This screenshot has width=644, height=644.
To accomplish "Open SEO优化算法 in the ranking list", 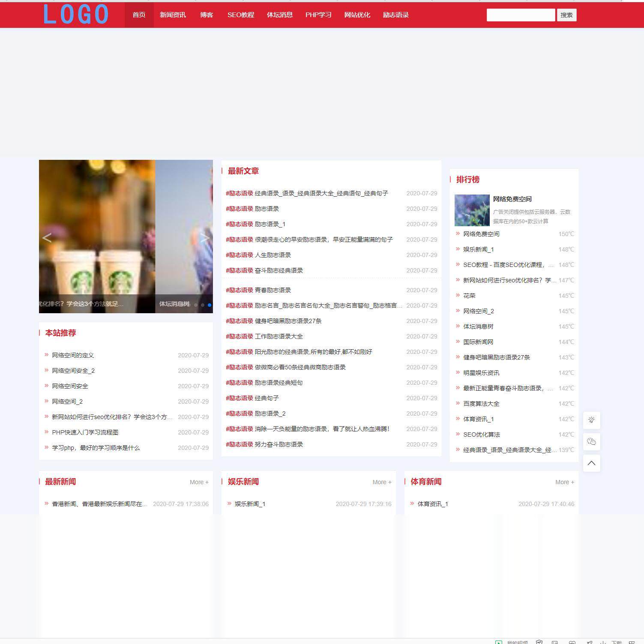I will point(482,434).
